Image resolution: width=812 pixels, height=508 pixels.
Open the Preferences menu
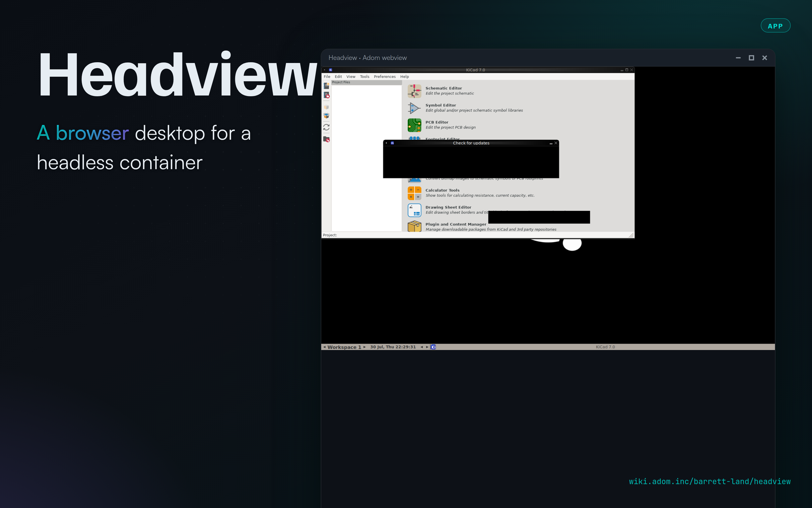384,76
